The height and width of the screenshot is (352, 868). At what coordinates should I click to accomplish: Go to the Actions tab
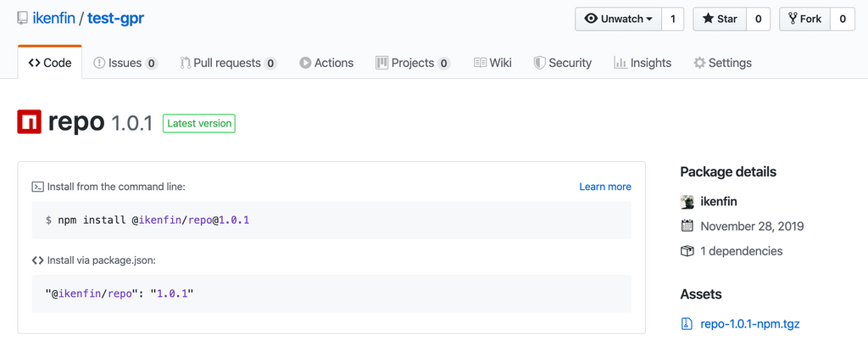click(326, 63)
